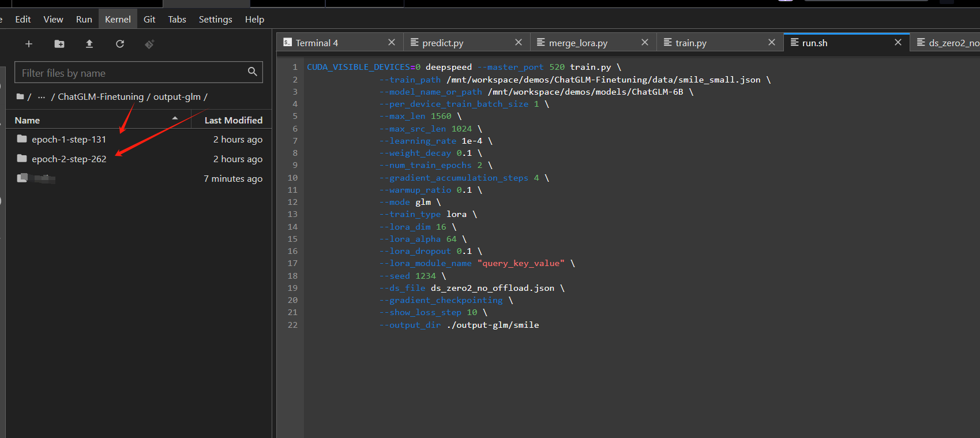The image size is (980, 438).
Task: Select the item modified 7 minutes ago
Action: point(139,178)
